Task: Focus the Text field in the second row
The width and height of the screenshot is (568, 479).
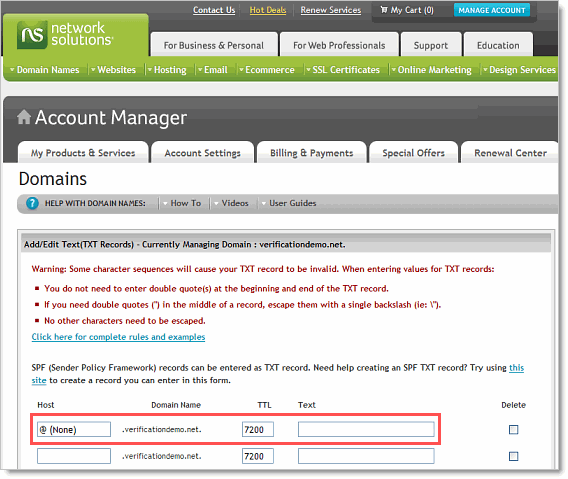Action: point(366,456)
